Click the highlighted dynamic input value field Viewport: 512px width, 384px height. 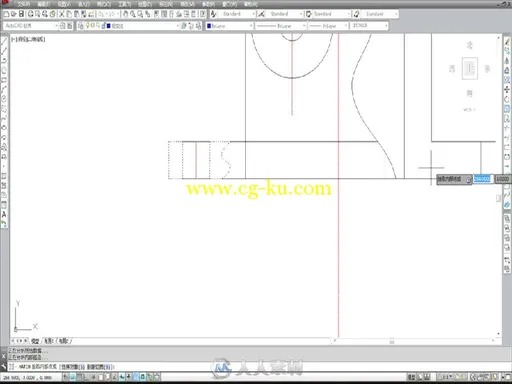pos(482,179)
